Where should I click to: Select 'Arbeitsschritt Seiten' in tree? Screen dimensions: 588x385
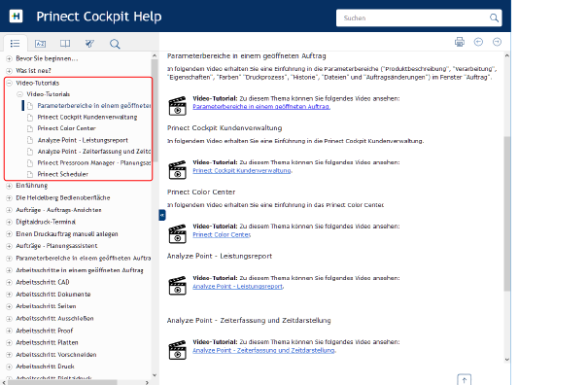[46, 306]
